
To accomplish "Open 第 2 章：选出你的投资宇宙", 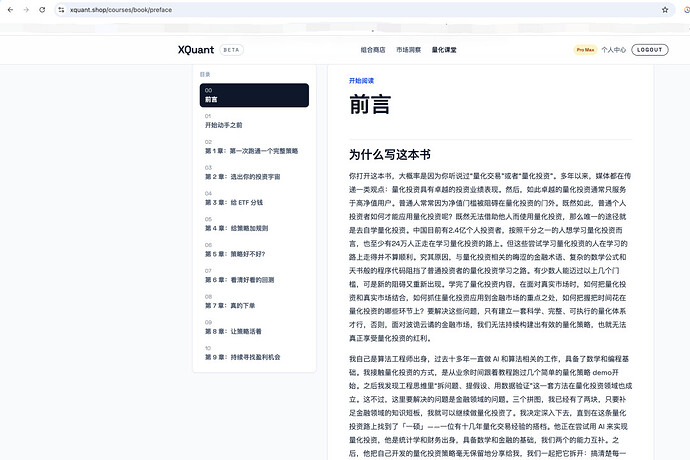I will coord(254,172).
